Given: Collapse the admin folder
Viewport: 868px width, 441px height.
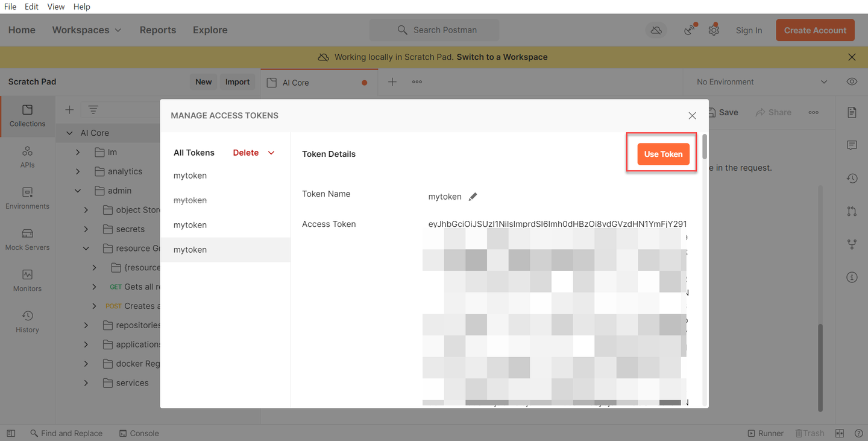Looking at the screenshot, I should click(x=78, y=191).
